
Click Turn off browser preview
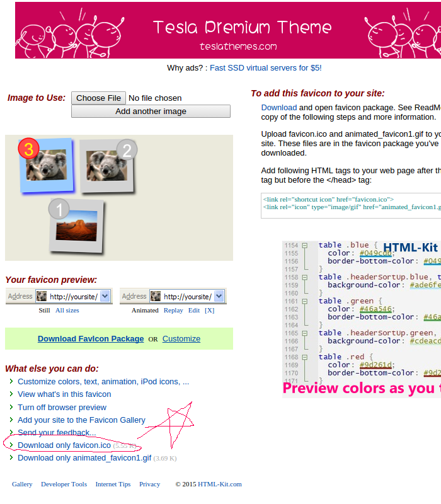coord(62,407)
